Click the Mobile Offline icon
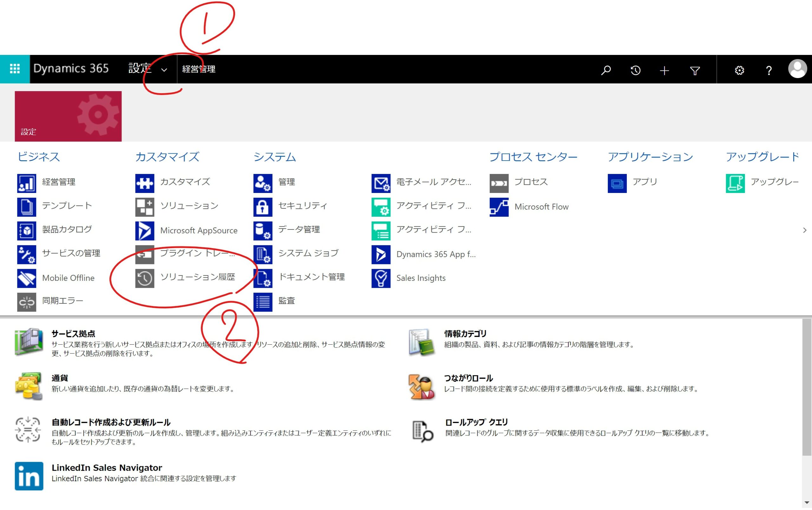Screen dimensions: 812x510 tap(27, 278)
